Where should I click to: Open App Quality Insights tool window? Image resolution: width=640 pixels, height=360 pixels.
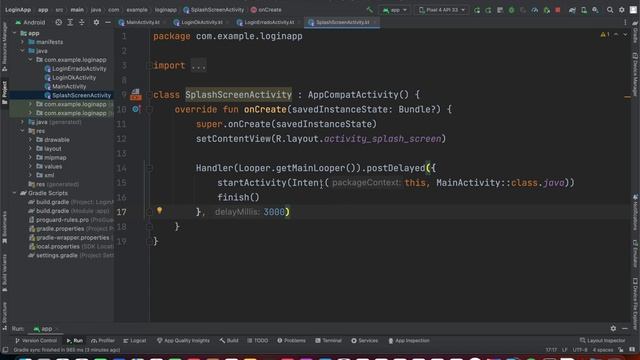click(x=183, y=341)
